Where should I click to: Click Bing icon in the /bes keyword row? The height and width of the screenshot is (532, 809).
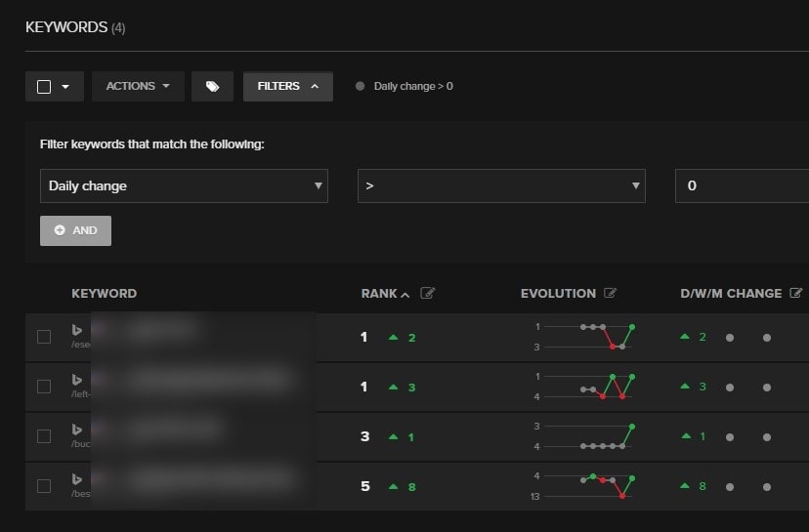[77, 479]
